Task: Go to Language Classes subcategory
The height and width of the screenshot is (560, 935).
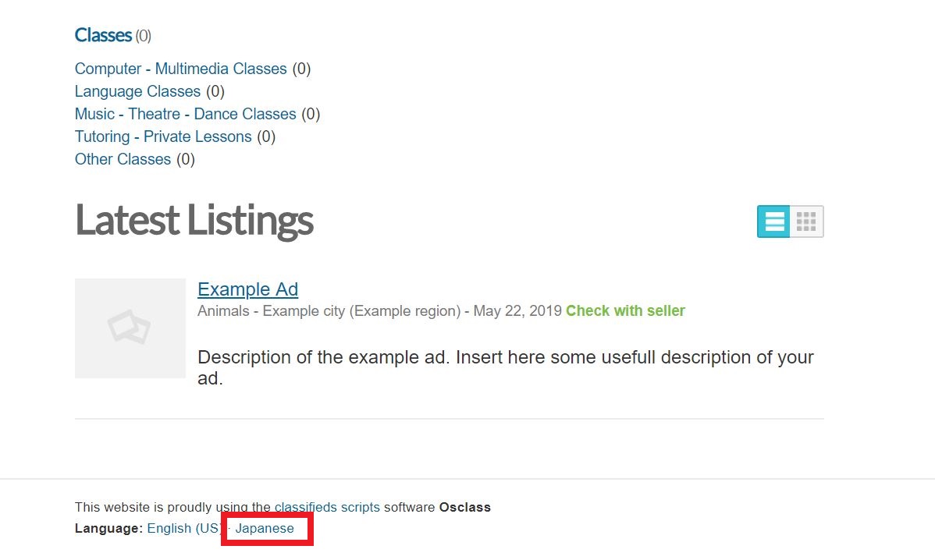Action: [x=137, y=91]
